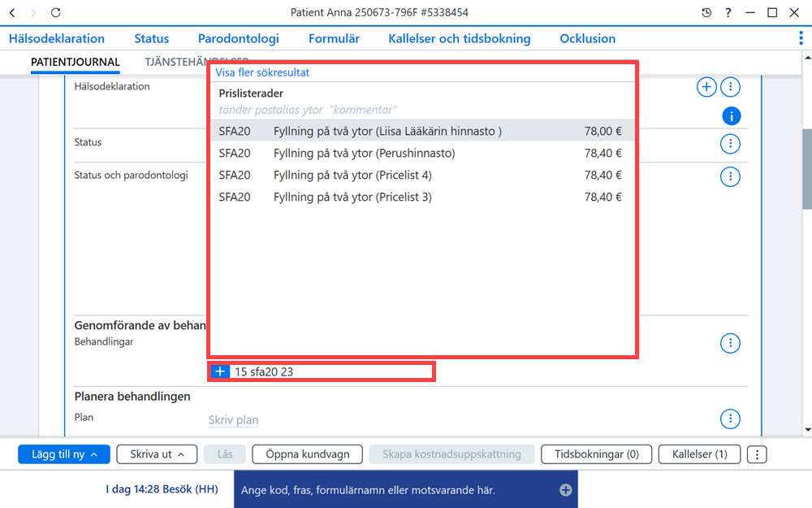Open the history clock icon
Viewport: 812px width, 508px height.
coord(706,12)
